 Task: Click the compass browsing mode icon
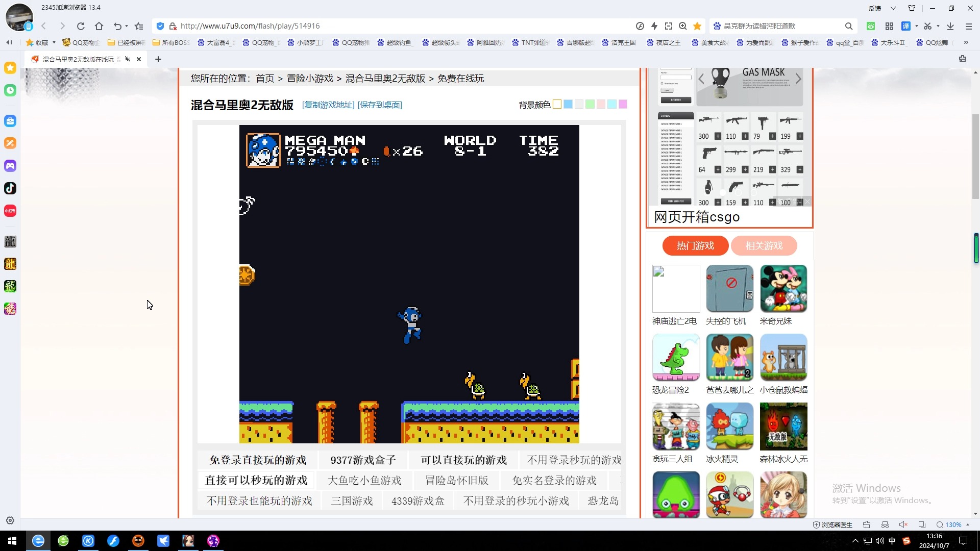coord(640,26)
